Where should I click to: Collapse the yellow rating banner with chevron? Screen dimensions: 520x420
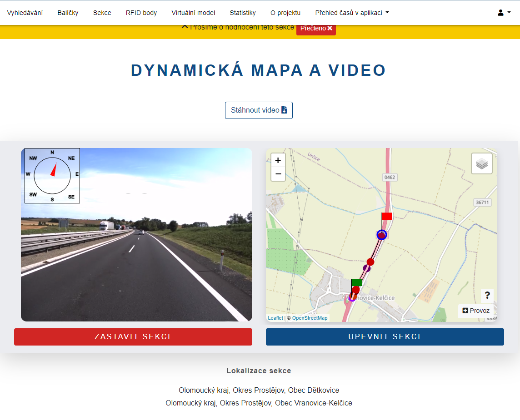click(x=185, y=27)
